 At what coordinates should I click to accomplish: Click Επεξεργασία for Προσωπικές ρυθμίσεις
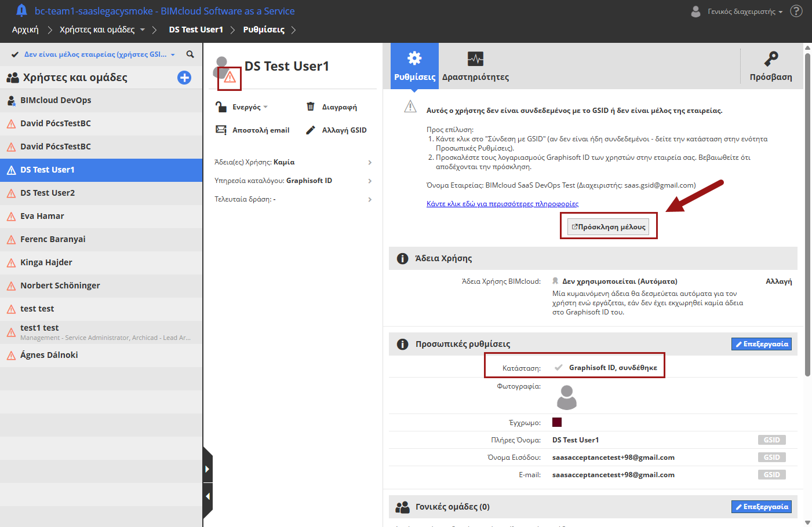coord(762,344)
